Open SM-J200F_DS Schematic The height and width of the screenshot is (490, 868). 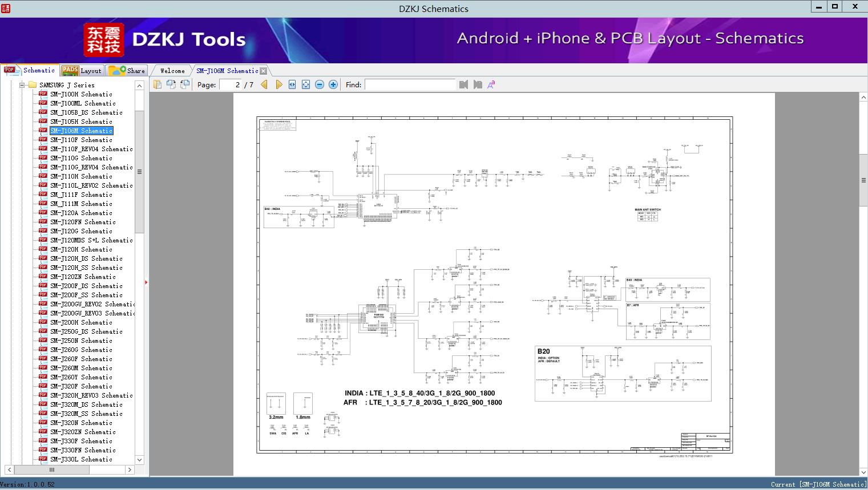[x=86, y=286]
